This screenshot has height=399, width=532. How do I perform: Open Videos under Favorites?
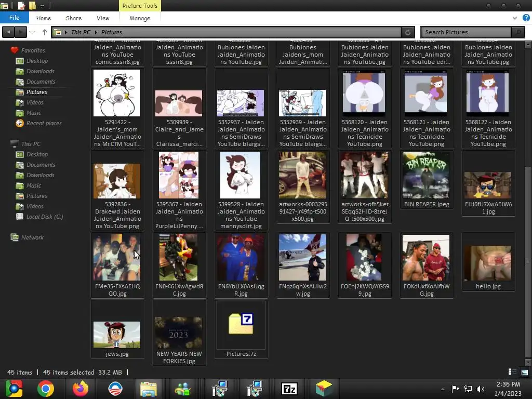coord(35,102)
